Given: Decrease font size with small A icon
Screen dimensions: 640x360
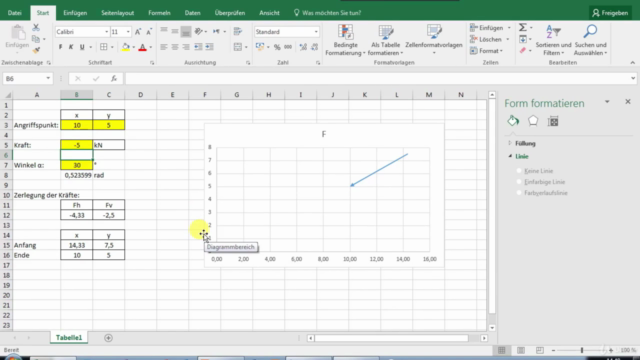Looking at the screenshot, I should (149, 32).
